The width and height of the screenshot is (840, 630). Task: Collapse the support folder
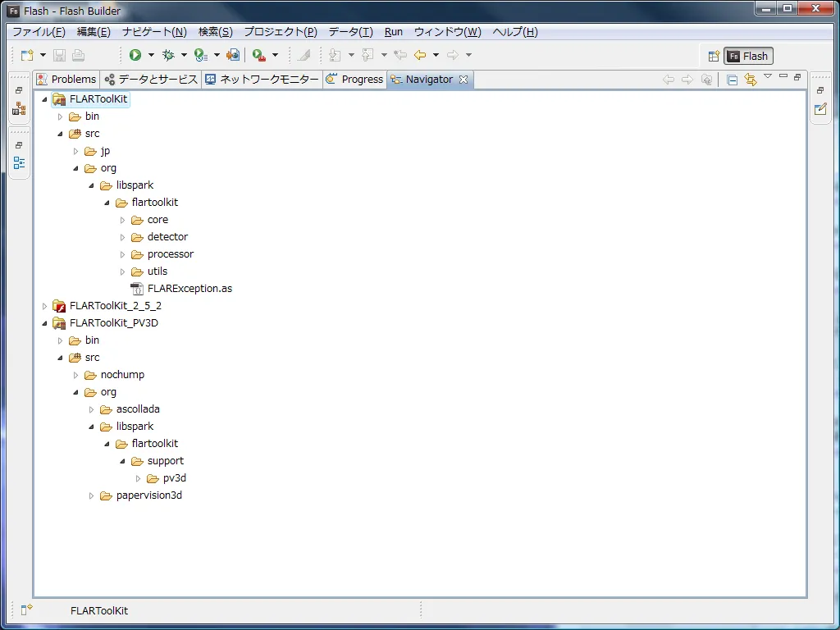coord(122,461)
